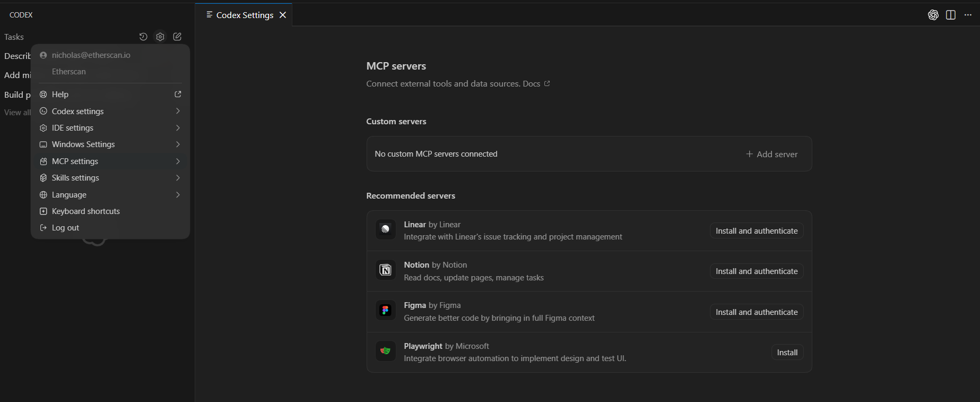The height and width of the screenshot is (402, 980).
Task: Expand Windows Settings submenu chevron
Action: pyautogui.click(x=178, y=144)
